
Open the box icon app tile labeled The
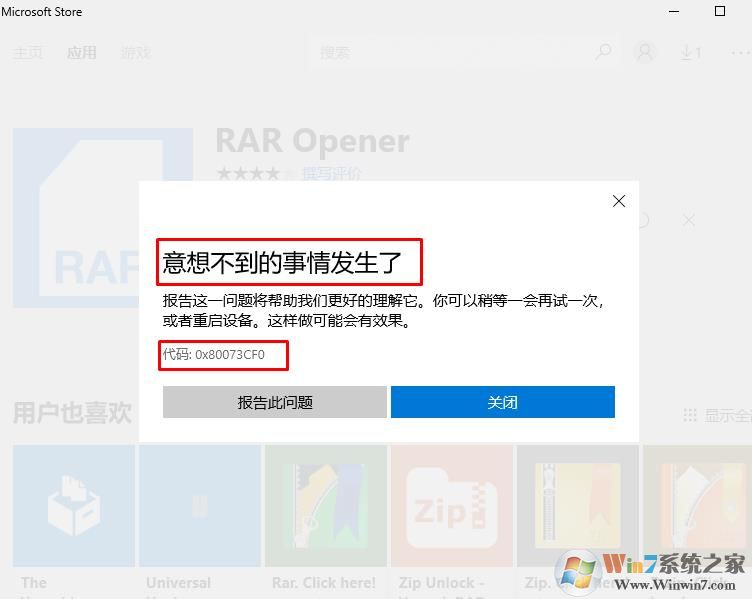[74, 506]
